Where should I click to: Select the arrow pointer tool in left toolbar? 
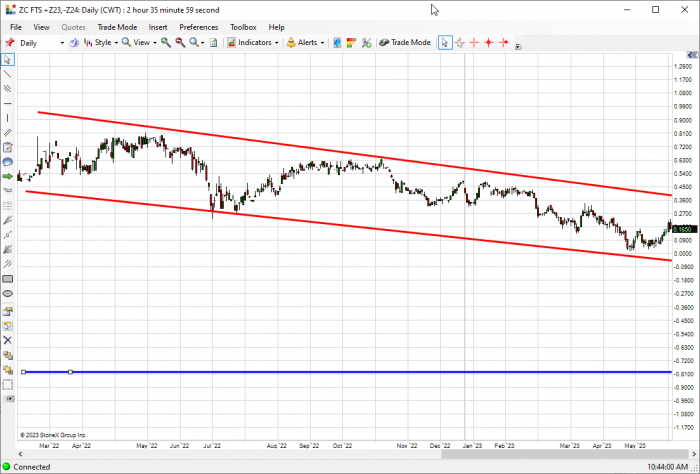click(8, 59)
